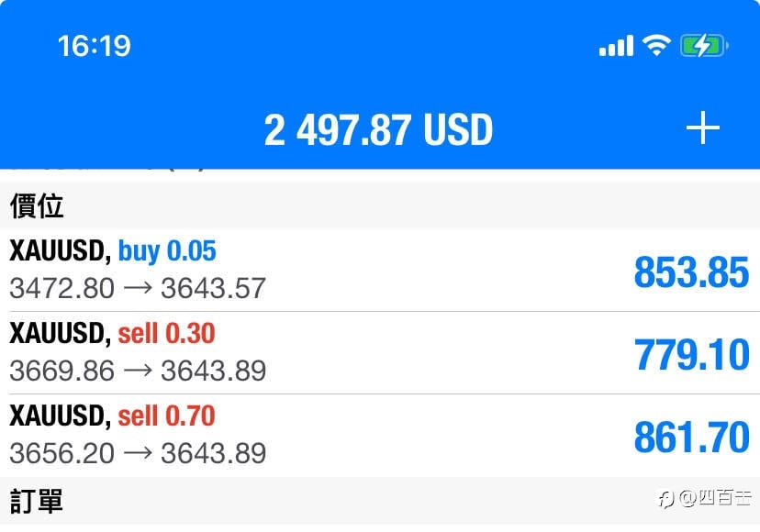
Task: Tap the blue buy 0.05 label
Action: coord(167,251)
